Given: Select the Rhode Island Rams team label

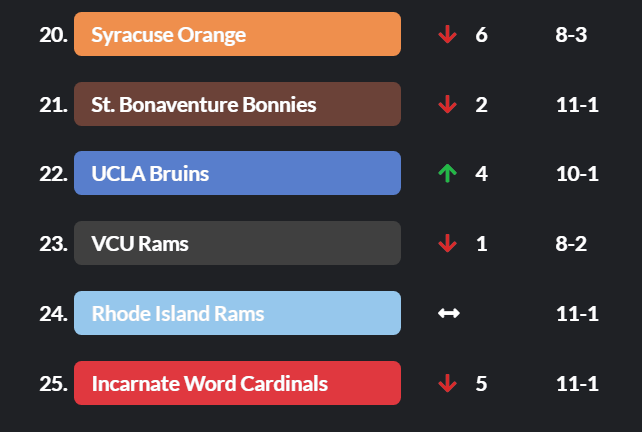Looking at the screenshot, I should point(237,313).
